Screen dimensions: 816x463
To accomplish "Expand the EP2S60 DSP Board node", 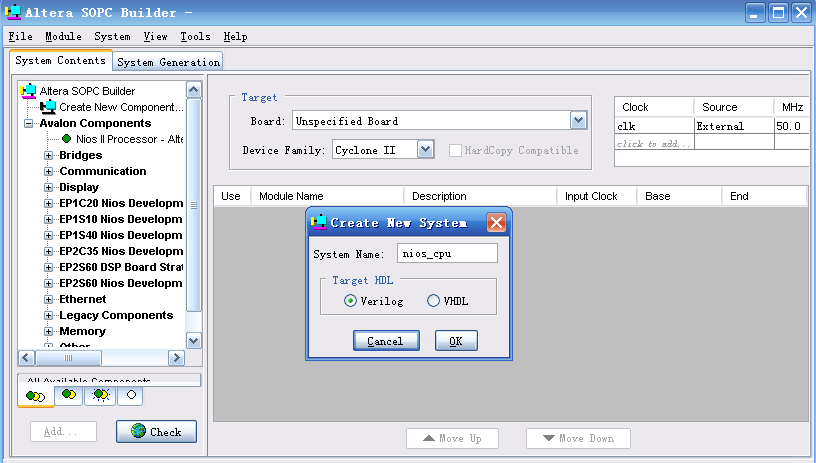I will pyautogui.click(x=48, y=267).
